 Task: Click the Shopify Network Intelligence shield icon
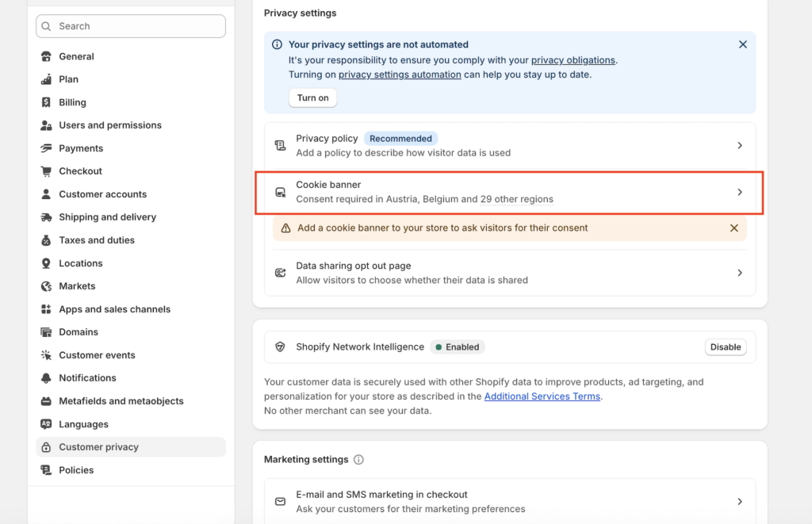click(280, 347)
